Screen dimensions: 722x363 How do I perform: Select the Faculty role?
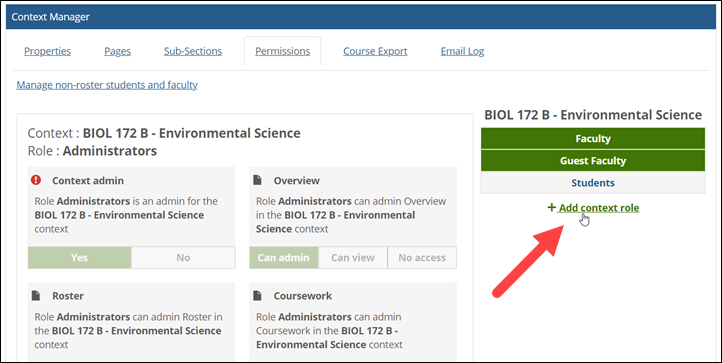[x=593, y=139]
